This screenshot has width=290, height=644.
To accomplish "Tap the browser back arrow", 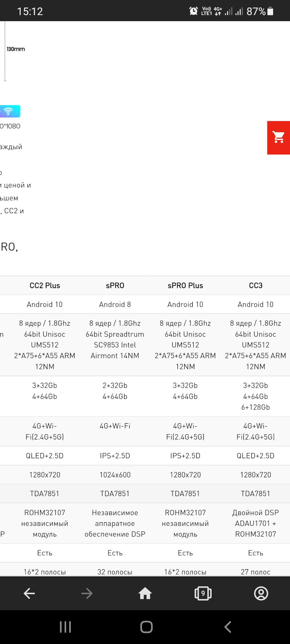I will [x=29, y=593].
